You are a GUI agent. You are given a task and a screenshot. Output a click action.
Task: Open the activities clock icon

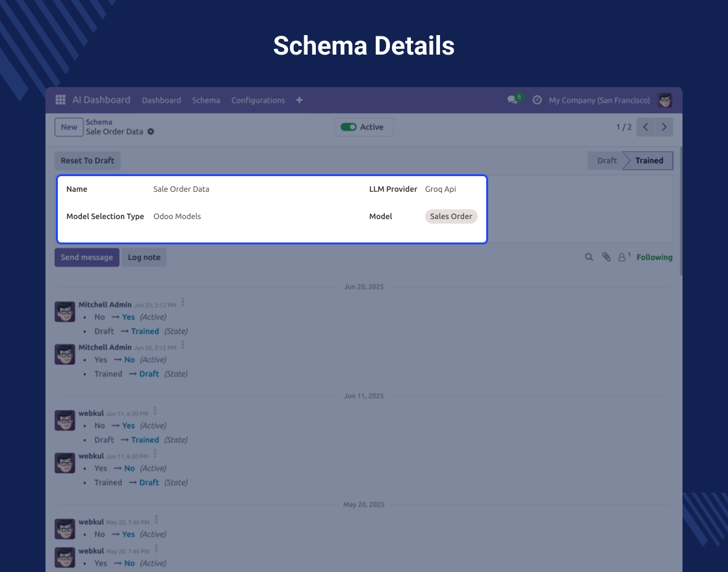coord(537,100)
